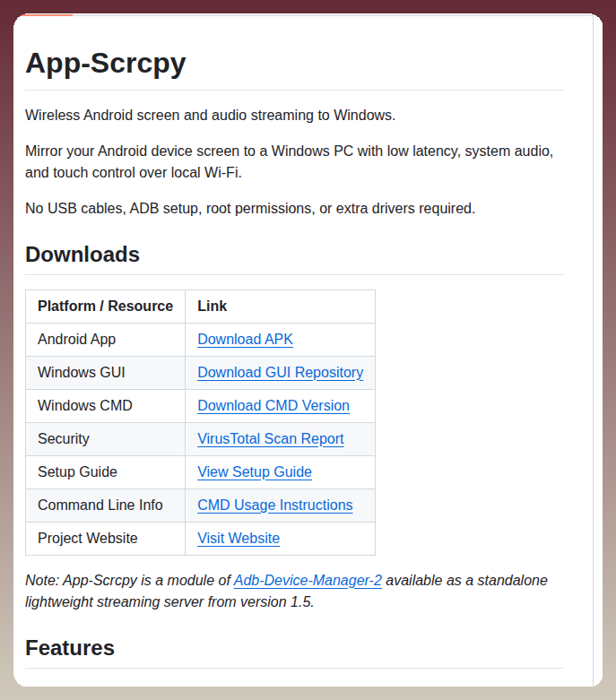Click the App-Scrcpy page heading
The width and height of the screenshot is (616, 700).
point(106,63)
